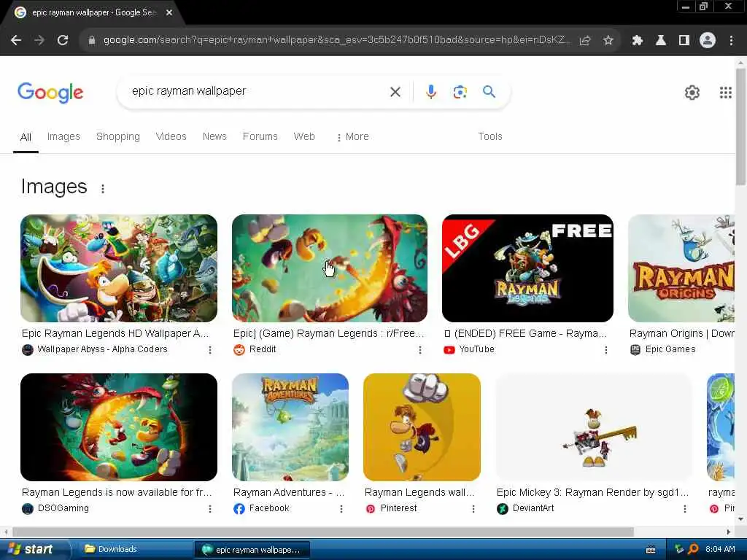Open Chrome's three-dot menu

[731, 41]
